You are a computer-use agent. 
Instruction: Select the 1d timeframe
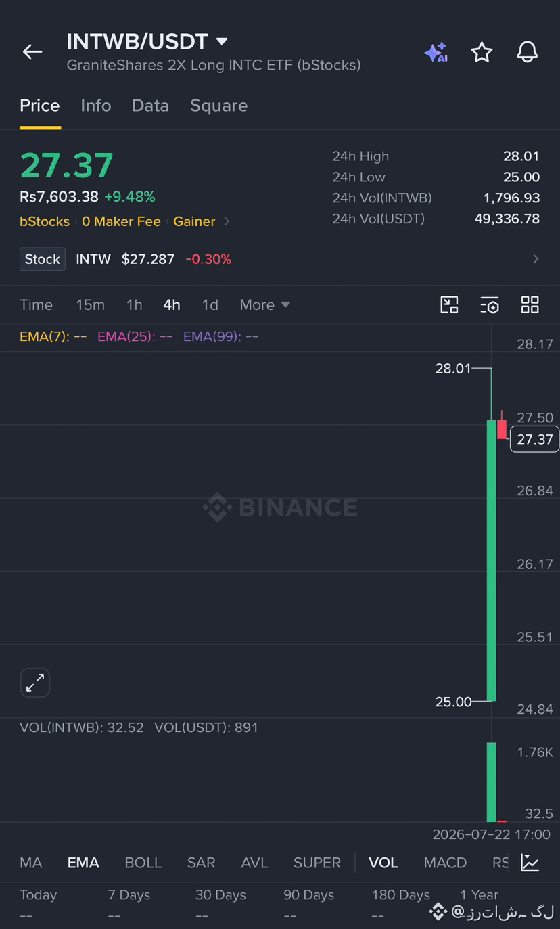click(x=210, y=305)
